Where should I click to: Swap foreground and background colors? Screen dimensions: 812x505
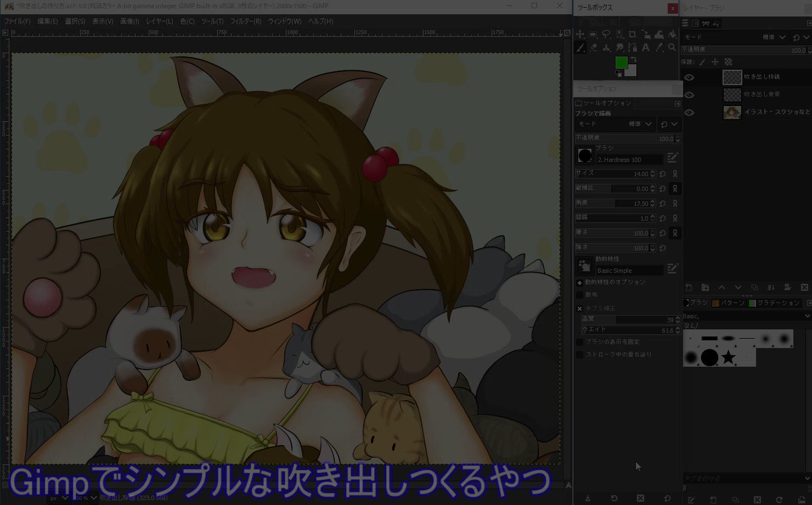coord(634,59)
